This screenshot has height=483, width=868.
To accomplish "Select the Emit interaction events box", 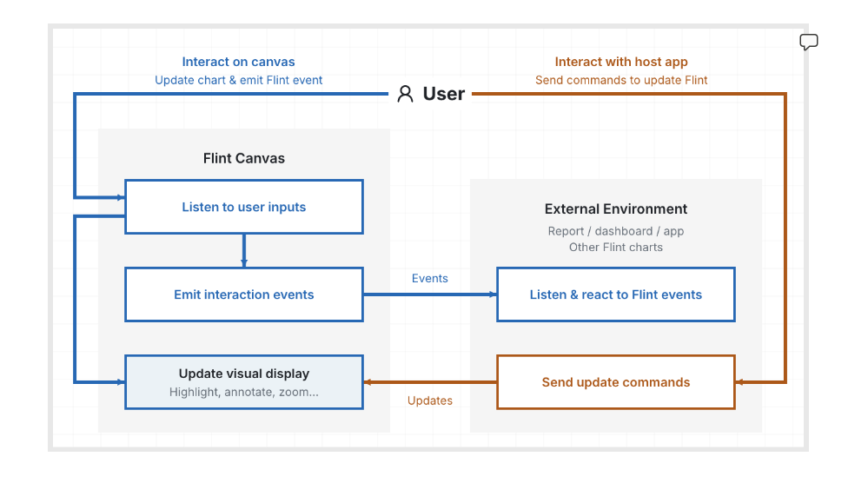I will coord(244,294).
